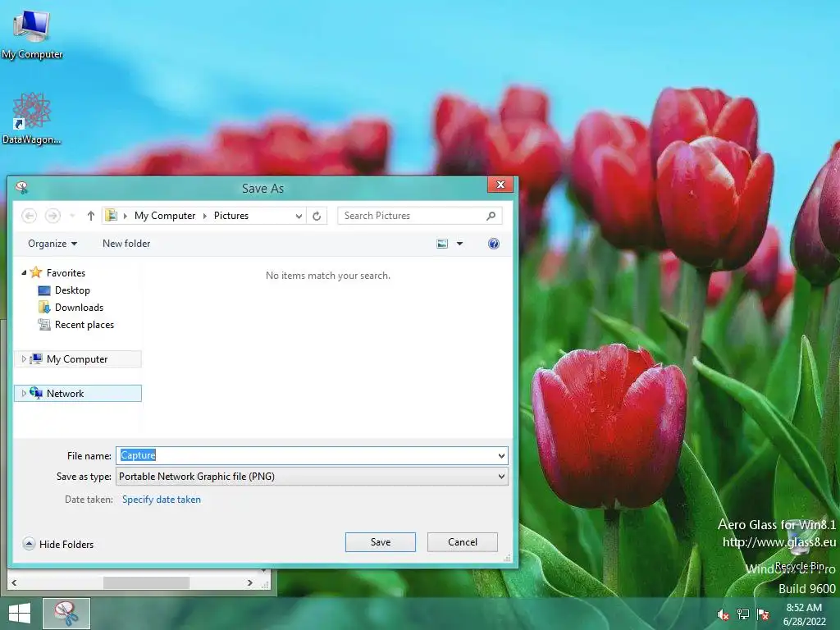
Task: Open the view options dropdown arrow
Action: coord(459,244)
